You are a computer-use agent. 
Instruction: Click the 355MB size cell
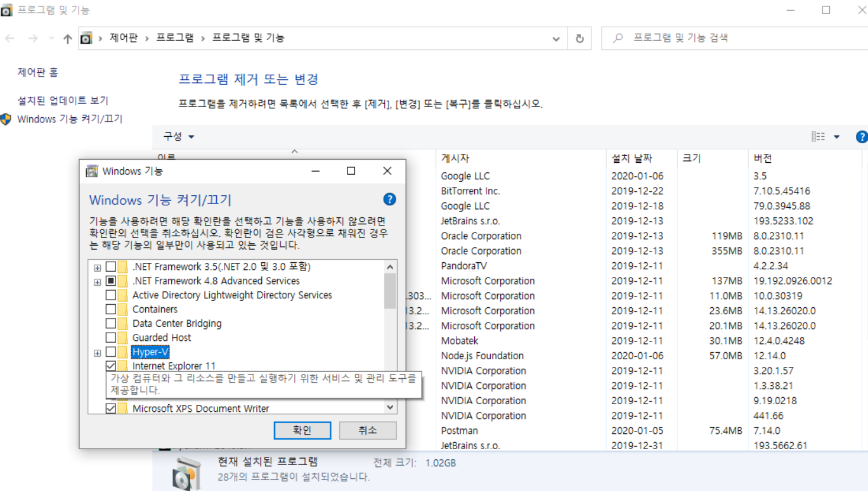click(x=726, y=251)
